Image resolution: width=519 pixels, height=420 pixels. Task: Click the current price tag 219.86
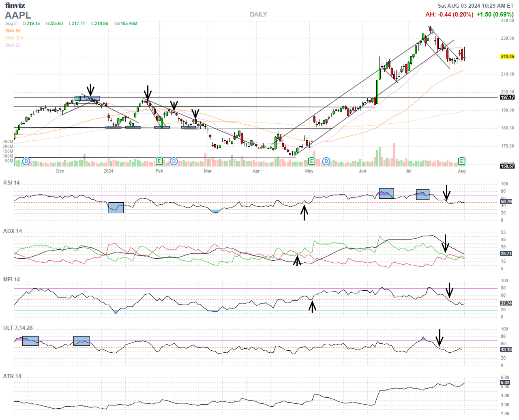pos(507,56)
